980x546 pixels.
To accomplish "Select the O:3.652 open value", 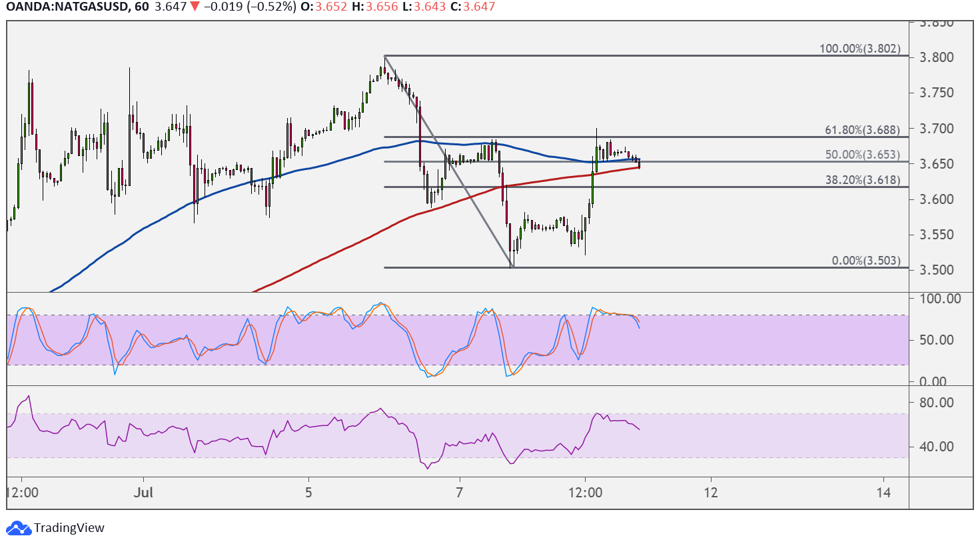I will click(323, 7).
